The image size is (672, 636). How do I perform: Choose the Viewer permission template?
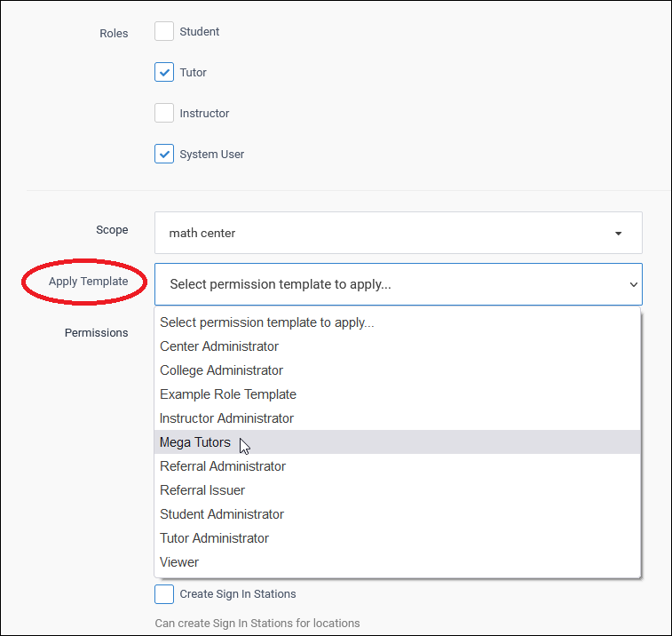[179, 562]
